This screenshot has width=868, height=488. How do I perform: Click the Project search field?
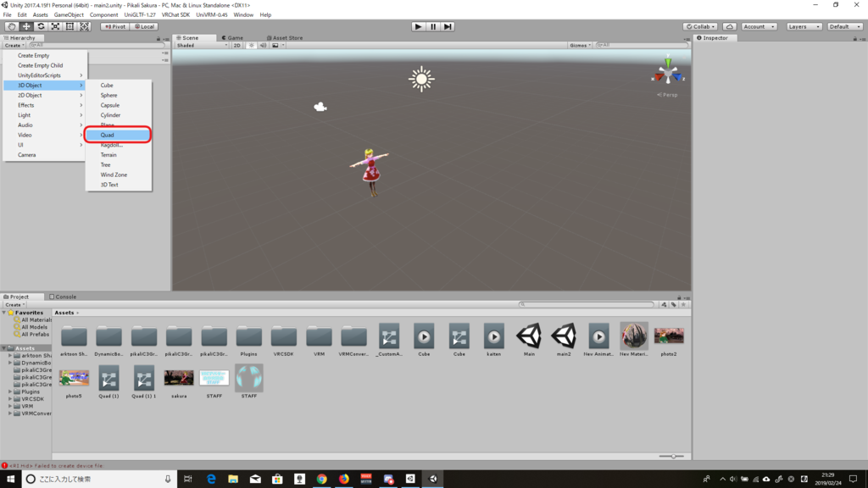(x=587, y=304)
